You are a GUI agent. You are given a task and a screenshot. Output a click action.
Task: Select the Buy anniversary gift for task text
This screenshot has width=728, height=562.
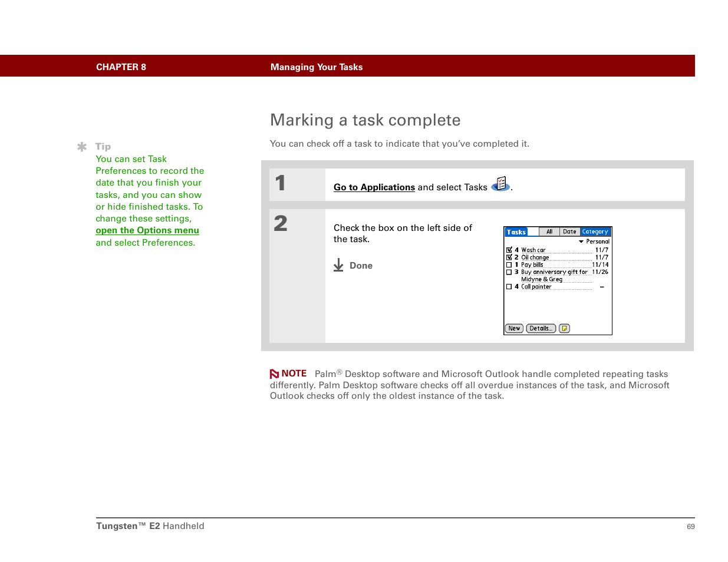click(554, 272)
